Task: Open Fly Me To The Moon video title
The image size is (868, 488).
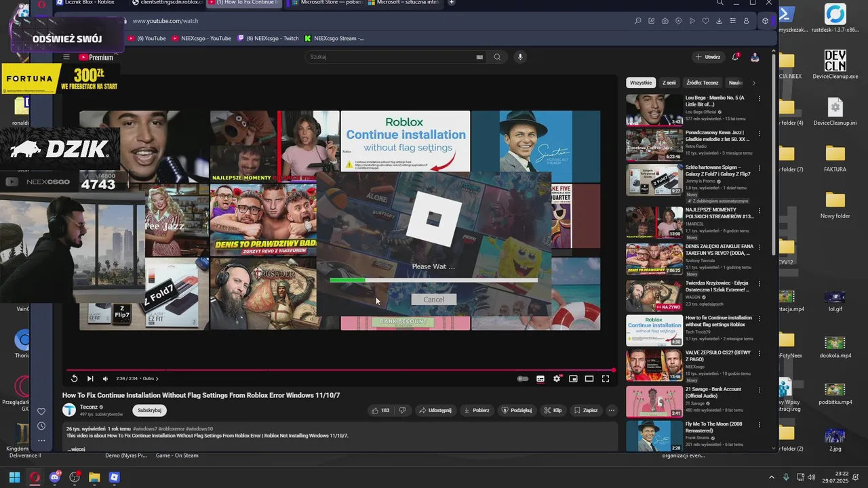Action: [713, 427]
